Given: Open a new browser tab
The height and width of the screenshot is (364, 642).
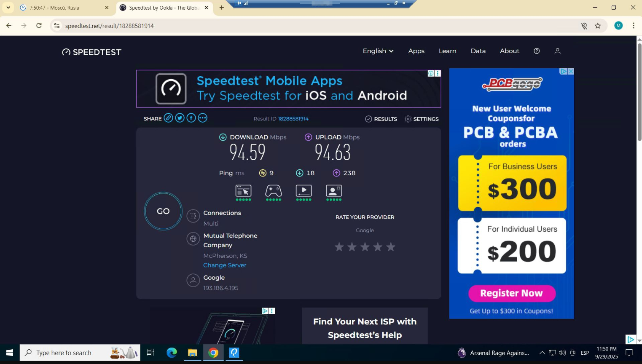Looking at the screenshot, I should [x=222, y=8].
